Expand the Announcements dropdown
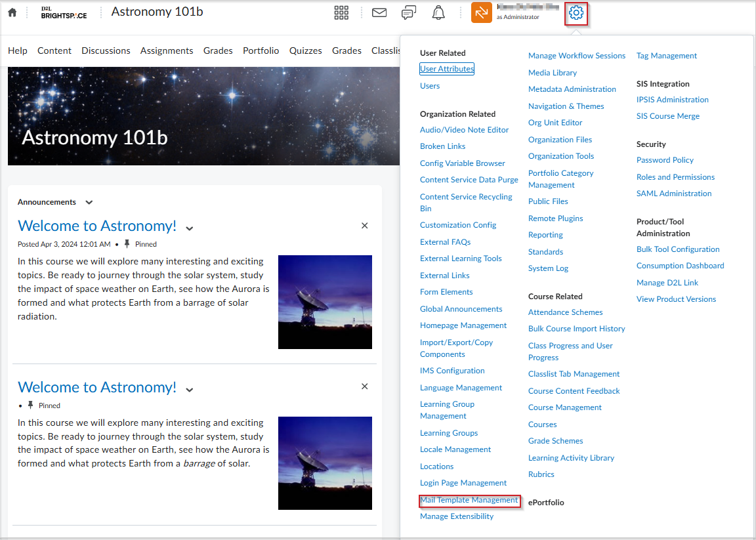 [89, 202]
